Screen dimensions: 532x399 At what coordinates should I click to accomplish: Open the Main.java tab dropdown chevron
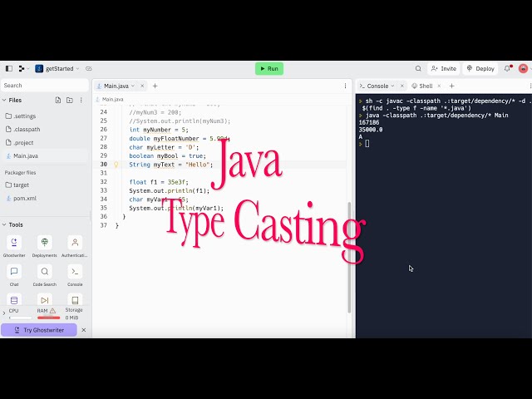(133, 86)
